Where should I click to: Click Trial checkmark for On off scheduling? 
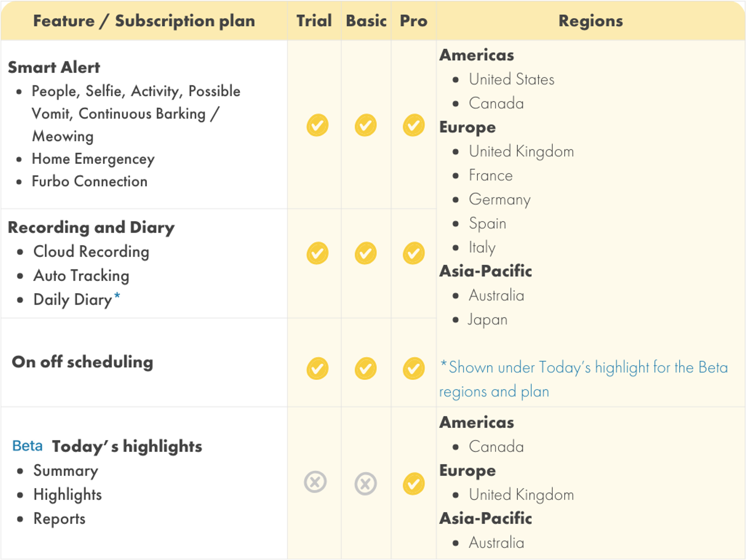point(317,368)
